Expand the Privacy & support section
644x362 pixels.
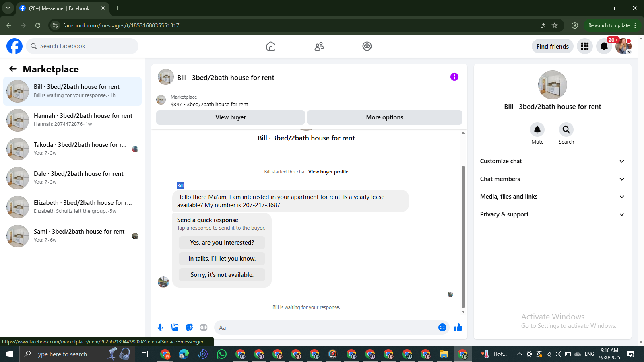(552, 214)
